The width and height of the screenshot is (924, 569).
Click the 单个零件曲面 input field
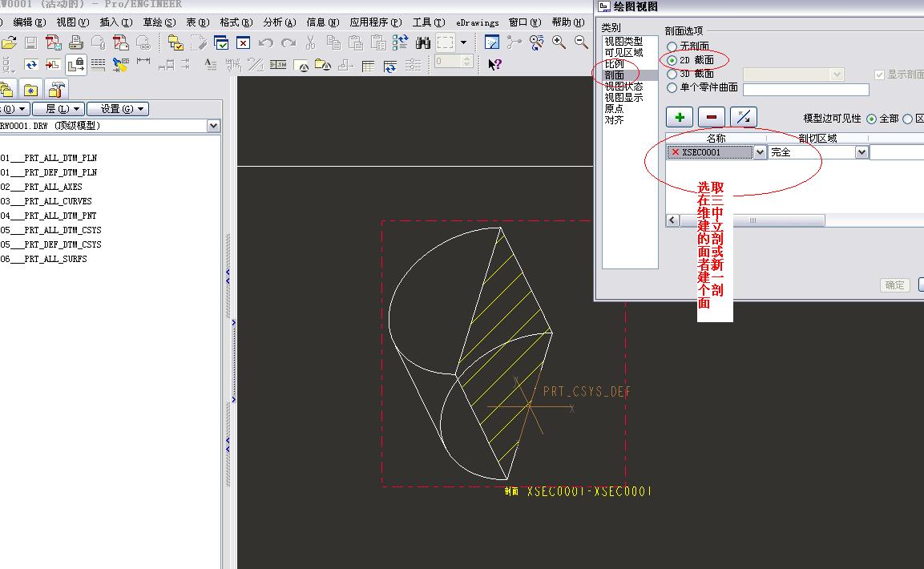tap(805, 90)
